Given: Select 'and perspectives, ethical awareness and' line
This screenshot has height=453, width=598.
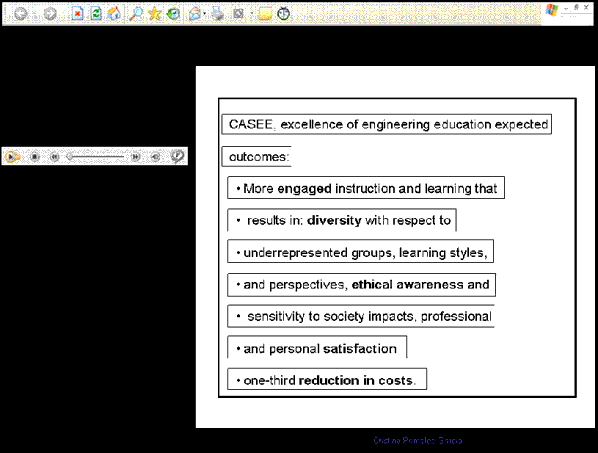Looking at the screenshot, I should tap(362, 285).
